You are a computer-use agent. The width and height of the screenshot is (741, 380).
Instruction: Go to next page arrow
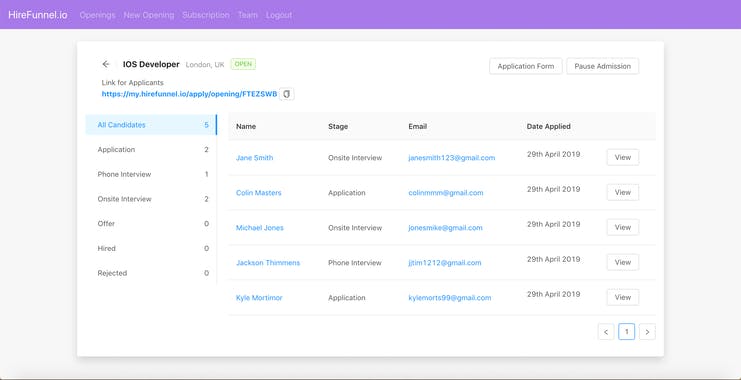click(647, 332)
